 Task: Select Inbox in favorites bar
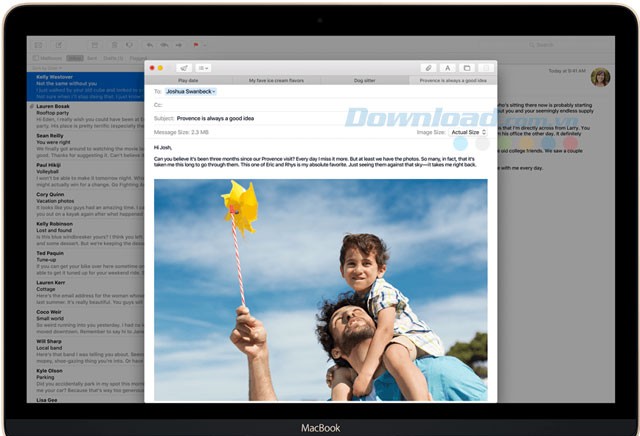(75, 58)
